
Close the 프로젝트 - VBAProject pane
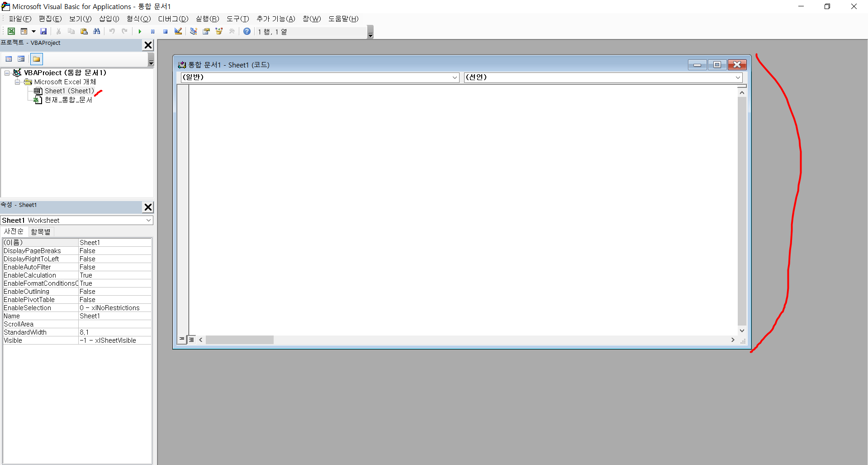pyautogui.click(x=148, y=45)
